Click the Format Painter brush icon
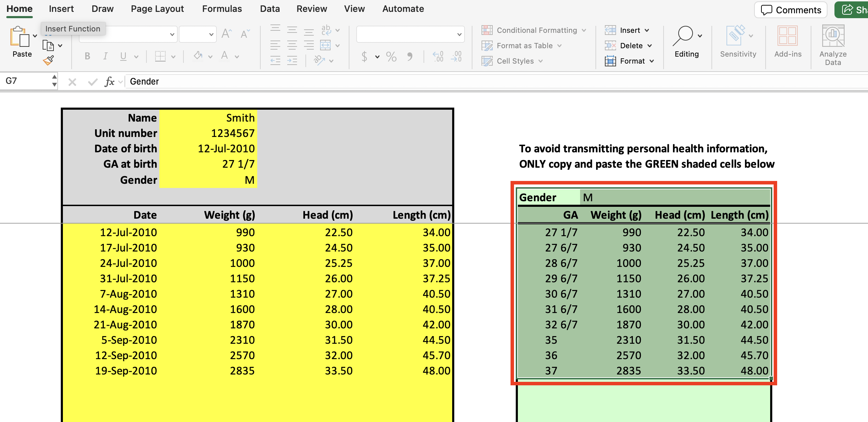Screen dimensions: 868x422 point(48,61)
